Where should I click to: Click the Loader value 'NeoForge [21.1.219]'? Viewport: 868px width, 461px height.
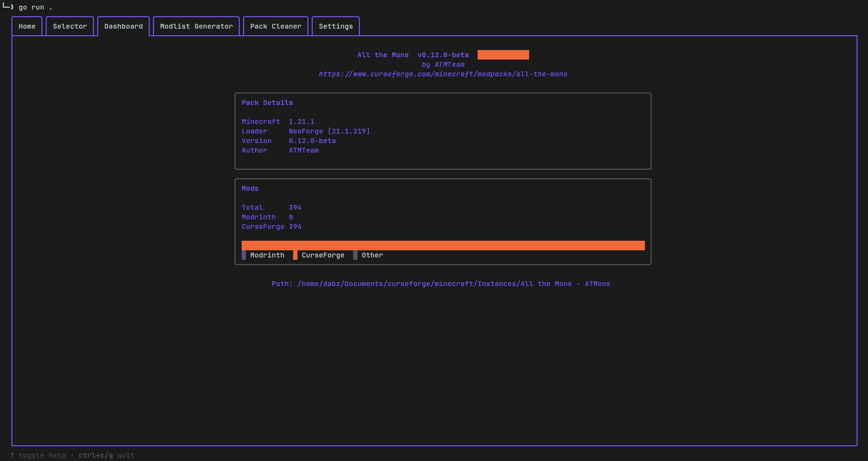click(329, 131)
